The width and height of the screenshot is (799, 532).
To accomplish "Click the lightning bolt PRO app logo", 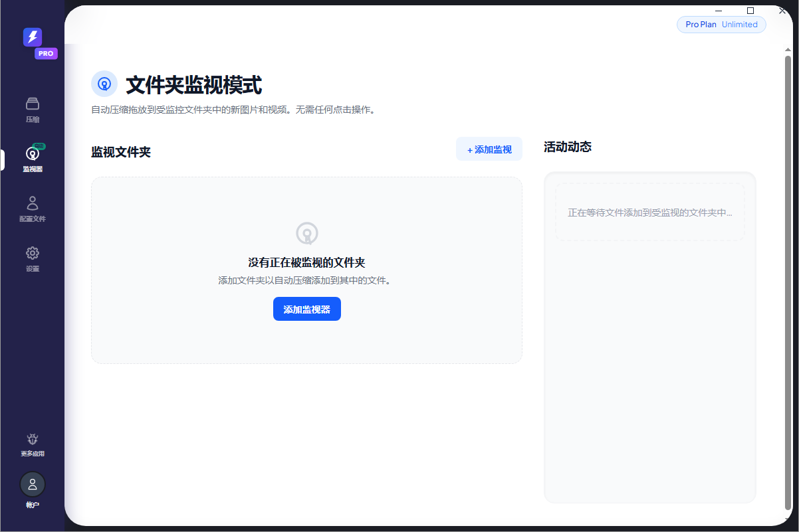I will coord(33,37).
